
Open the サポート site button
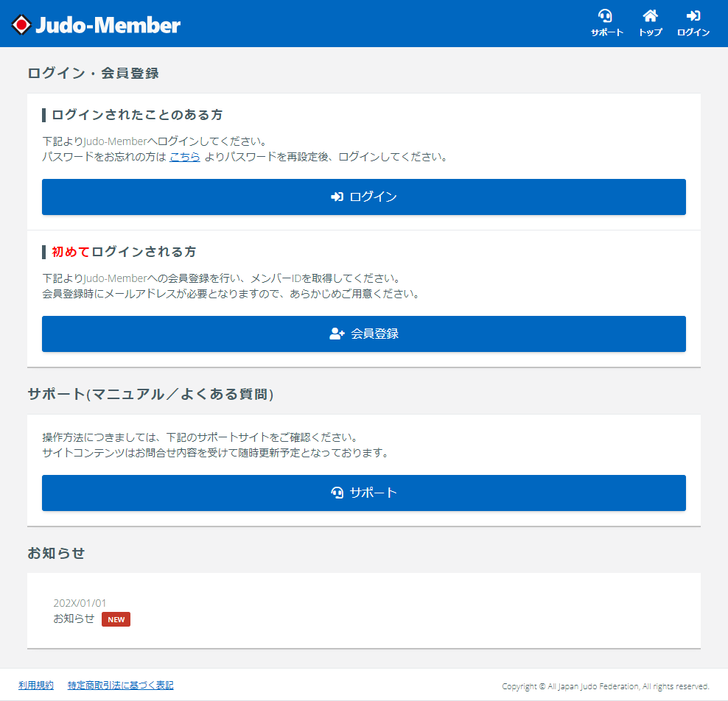coord(363,493)
